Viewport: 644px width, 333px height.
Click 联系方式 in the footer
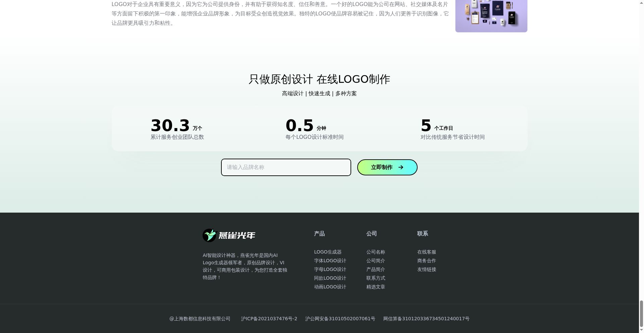tap(376, 278)
